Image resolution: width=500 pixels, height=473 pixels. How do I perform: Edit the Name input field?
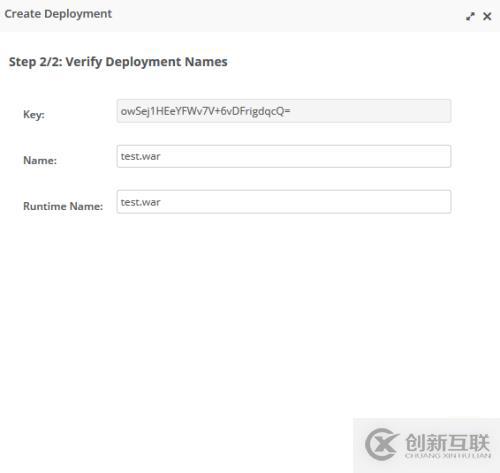tap(284, 156)
